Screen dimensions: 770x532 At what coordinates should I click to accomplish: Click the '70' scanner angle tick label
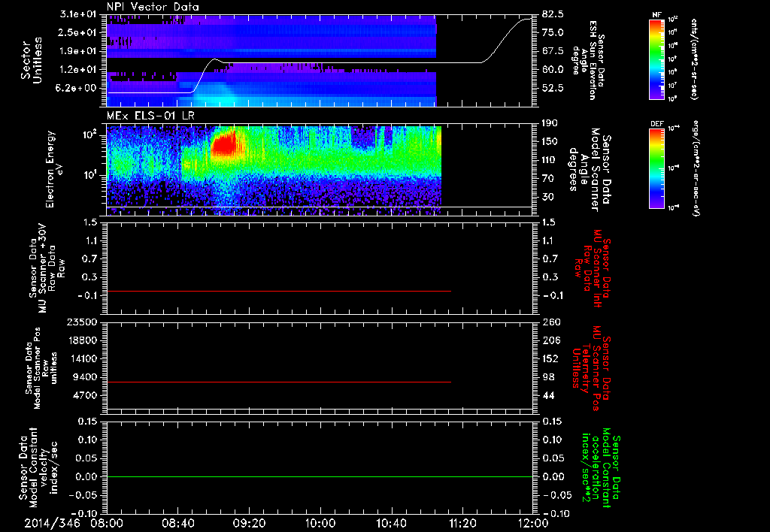click(x=547, y=179)
